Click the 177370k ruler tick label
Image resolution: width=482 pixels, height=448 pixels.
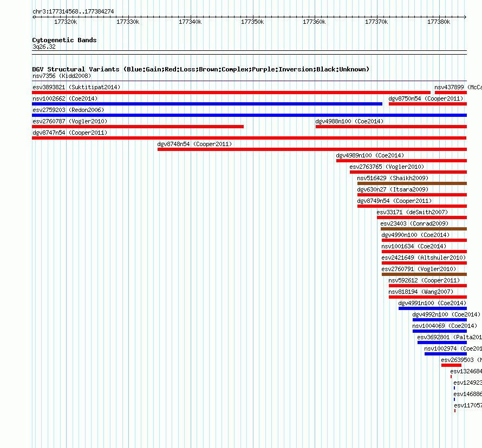376,22
